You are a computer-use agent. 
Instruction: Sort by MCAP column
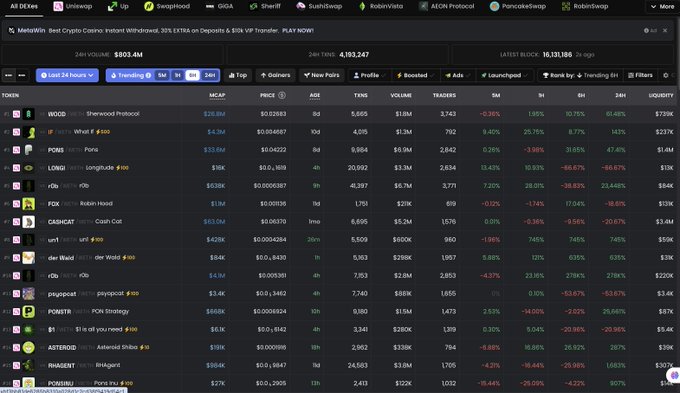pos(217,95)
